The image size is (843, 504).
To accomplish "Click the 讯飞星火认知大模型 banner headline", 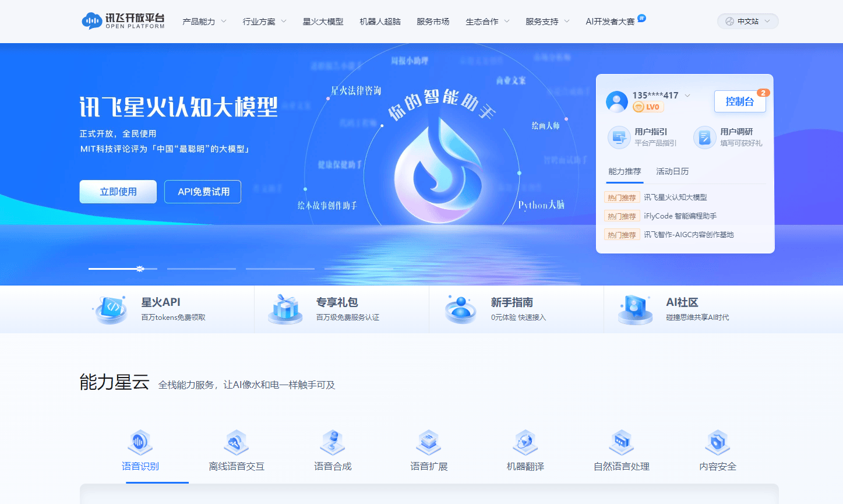I will 179,107.
